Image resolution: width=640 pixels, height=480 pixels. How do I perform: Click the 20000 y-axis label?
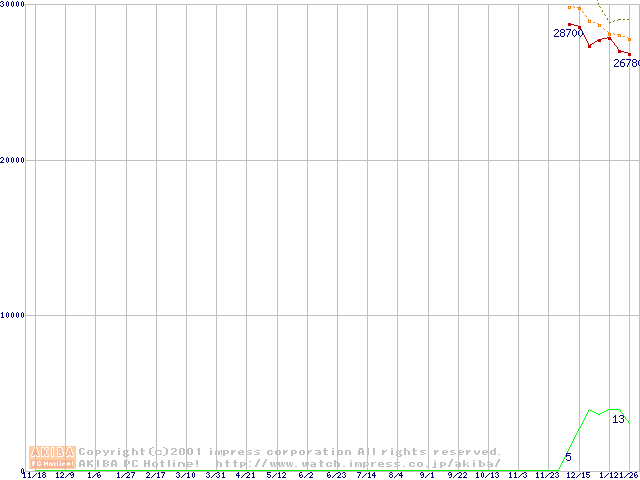coord(13,160)
